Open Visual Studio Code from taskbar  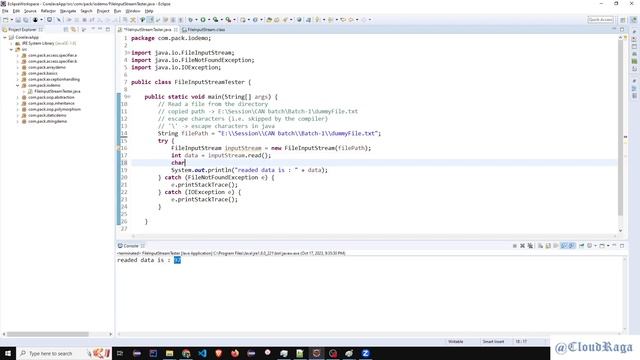click(202, 353)
